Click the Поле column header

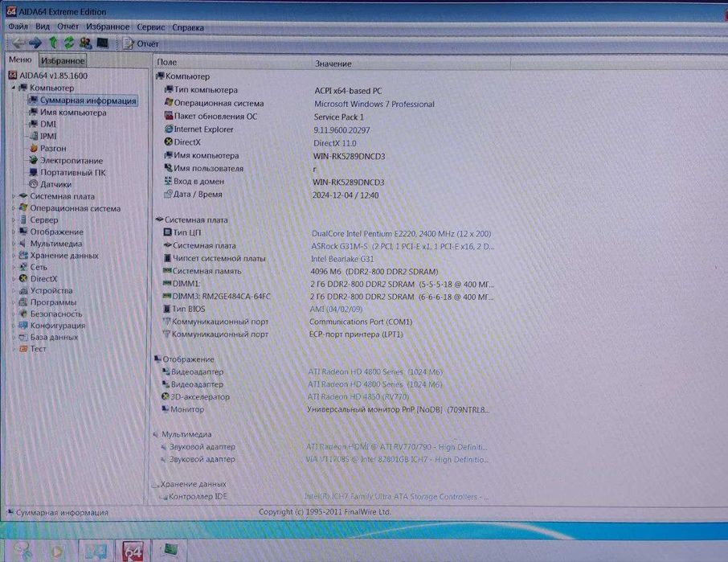[x=231, y=62]
